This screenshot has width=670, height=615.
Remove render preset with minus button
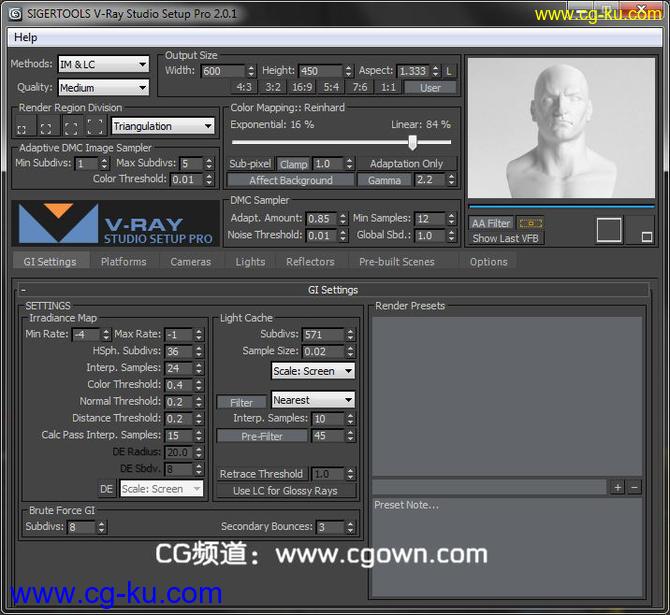coord(635,488)
